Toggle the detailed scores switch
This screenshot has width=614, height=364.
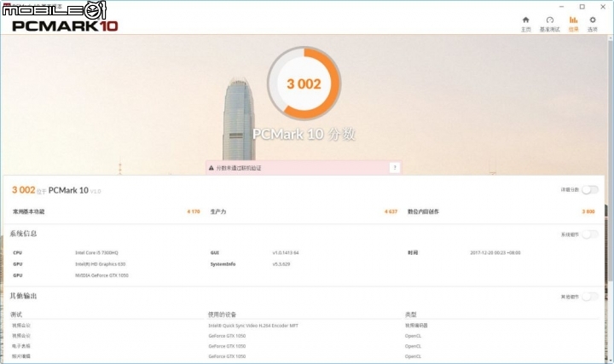click(x=590, y=190)
